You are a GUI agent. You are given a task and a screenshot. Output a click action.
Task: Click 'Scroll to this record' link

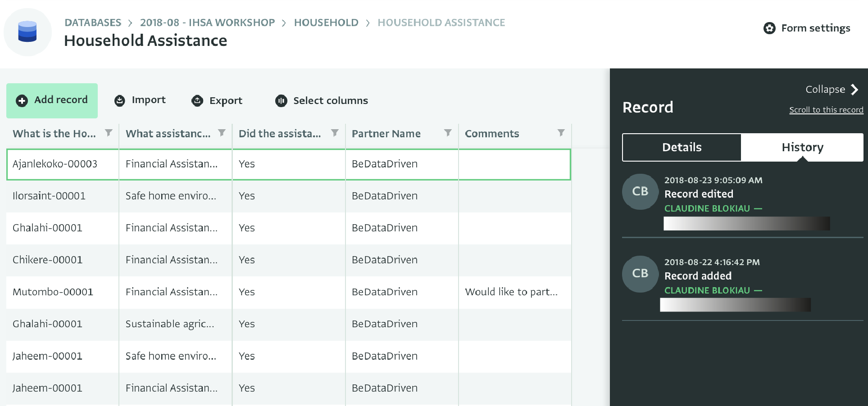pyautogui.click(x=826, y=110)
